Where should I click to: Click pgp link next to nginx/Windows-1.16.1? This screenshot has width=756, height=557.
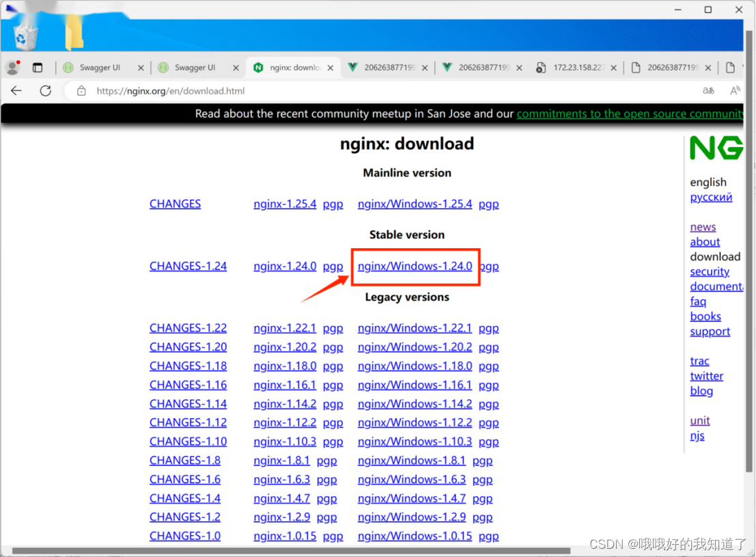(x=488, y=385)
